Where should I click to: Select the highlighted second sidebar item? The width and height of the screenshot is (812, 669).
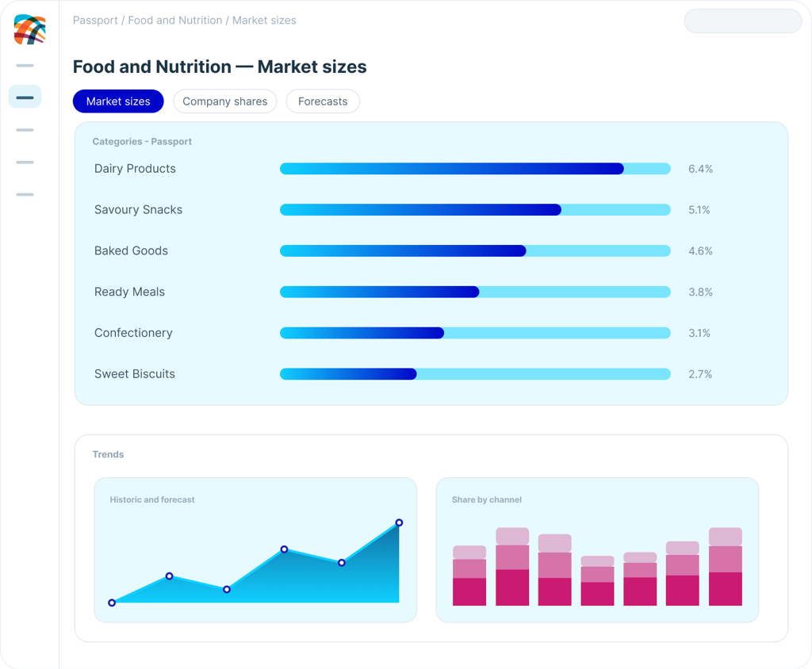point(25,97)
